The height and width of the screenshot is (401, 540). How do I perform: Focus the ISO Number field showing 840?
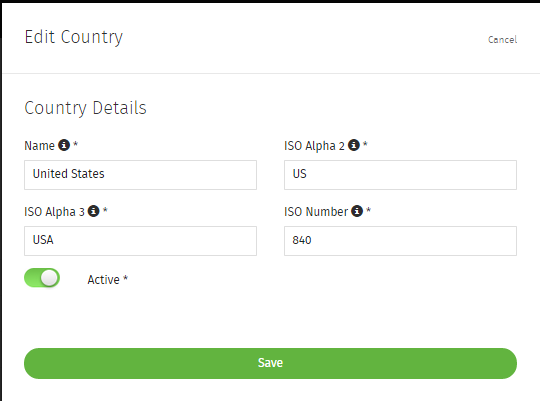tap(400, 241)
